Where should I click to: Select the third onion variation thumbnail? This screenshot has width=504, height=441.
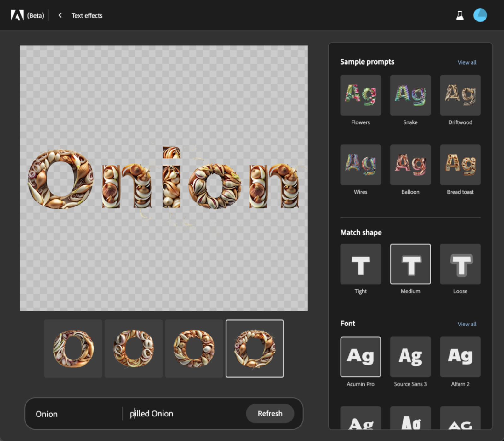[x=194, y=348]
